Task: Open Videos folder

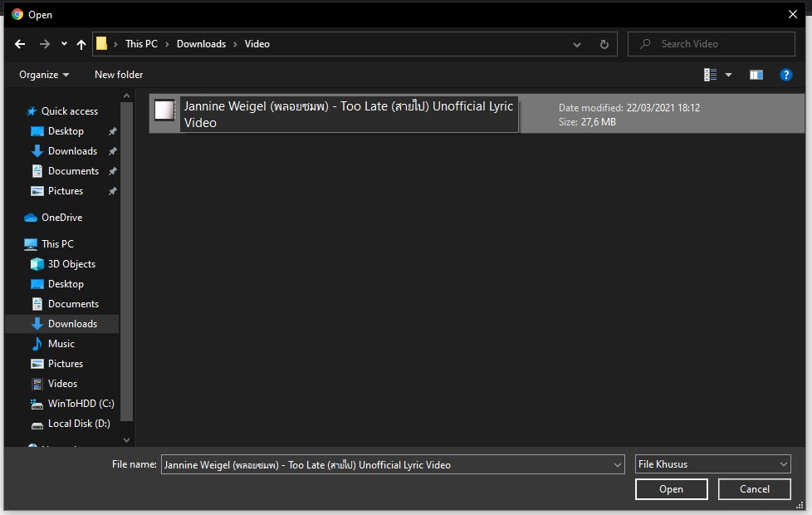Action: [54, 384]
